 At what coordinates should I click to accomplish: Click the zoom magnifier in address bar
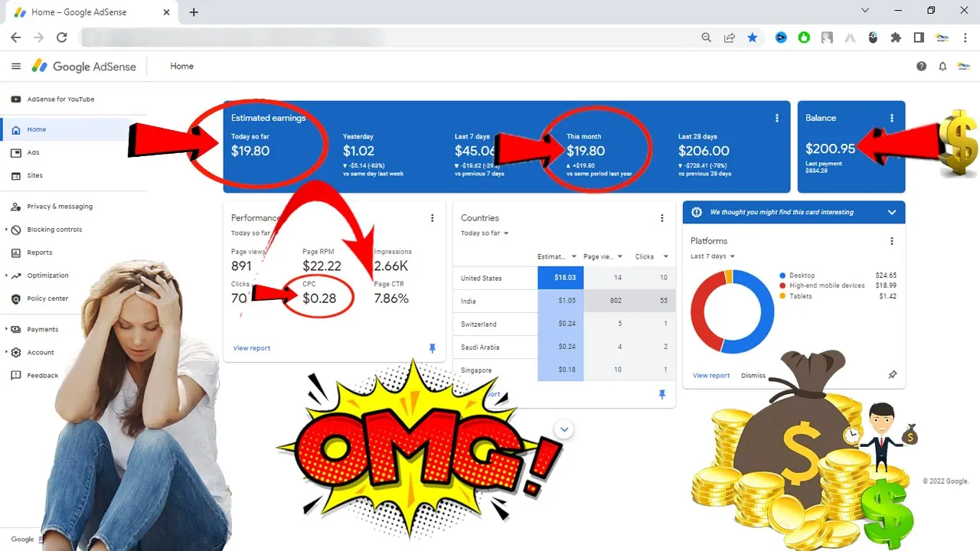pos(707,37)
